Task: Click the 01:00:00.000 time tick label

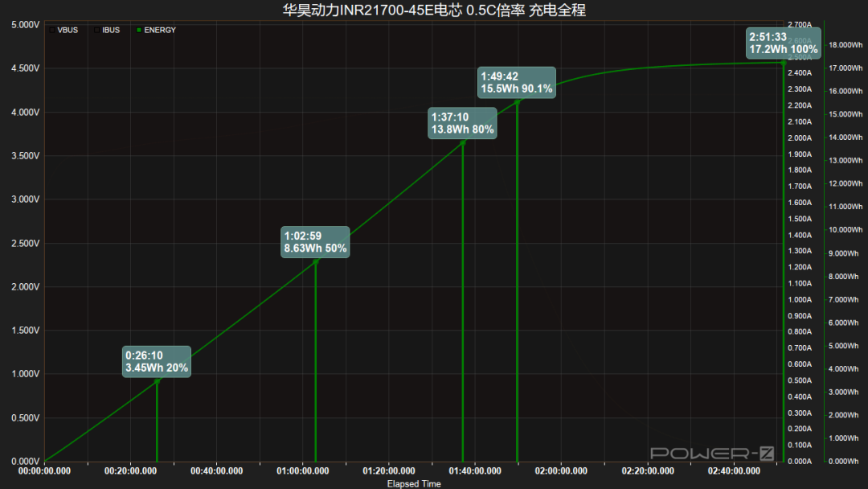Action: (303, 471)
